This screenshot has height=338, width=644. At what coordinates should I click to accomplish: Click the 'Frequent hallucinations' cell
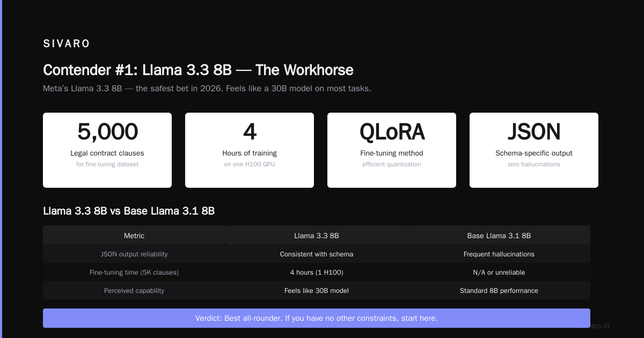tap(499, 254)
